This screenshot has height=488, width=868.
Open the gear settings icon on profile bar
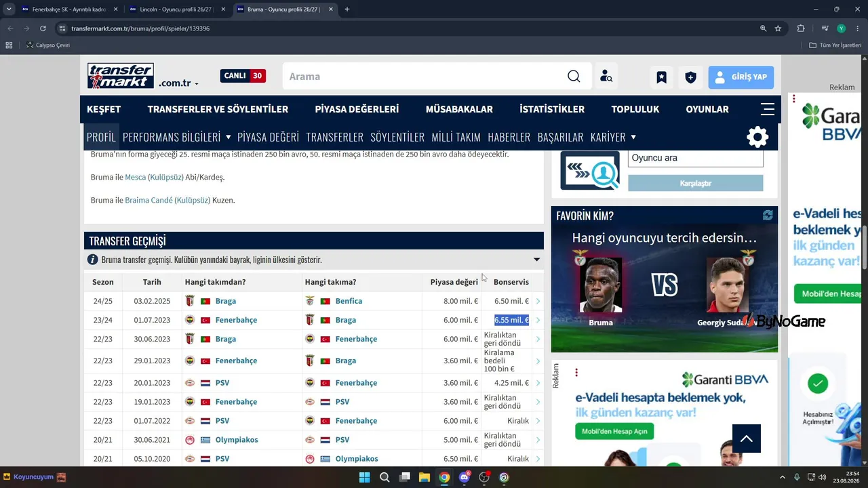pyautogui.click(x=757, y=137)
